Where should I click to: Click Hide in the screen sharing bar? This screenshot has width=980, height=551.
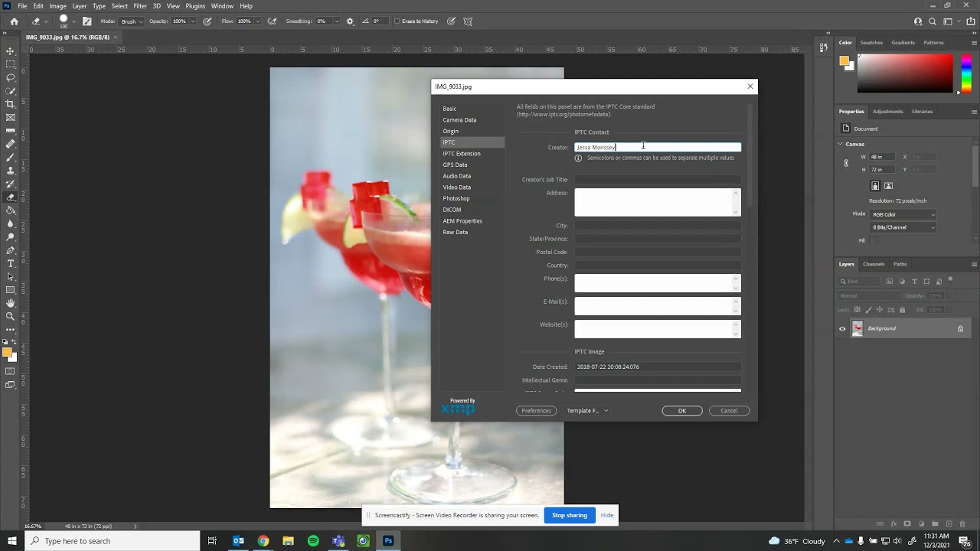(x=607, y=515)
